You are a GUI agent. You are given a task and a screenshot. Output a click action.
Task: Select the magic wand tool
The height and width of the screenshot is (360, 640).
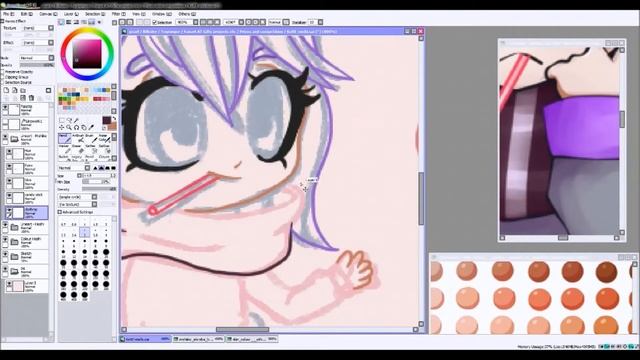coord(76,120)
